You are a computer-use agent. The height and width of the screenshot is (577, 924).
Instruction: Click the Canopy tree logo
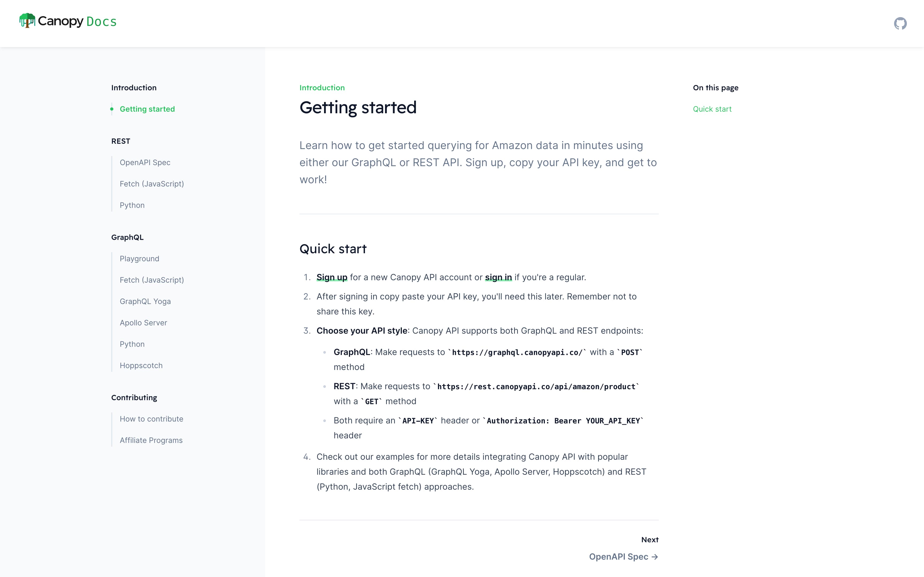27,21
